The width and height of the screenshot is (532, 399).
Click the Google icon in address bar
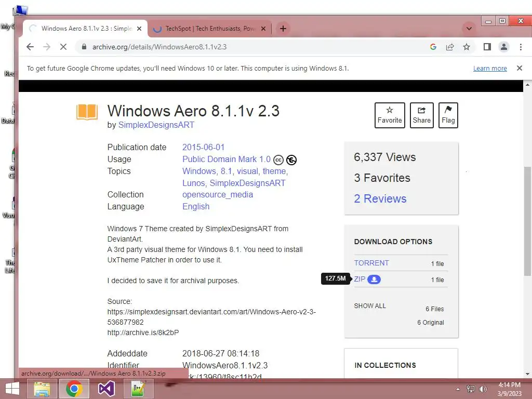[433, 47]
